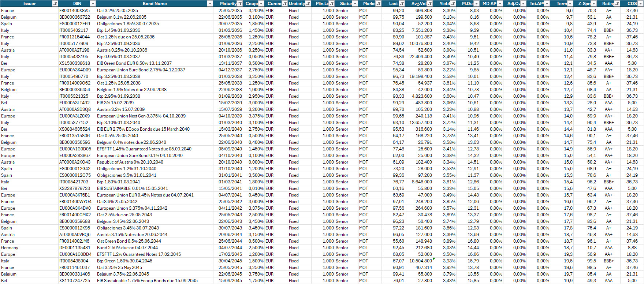
Task: Click the Underlying column filter icon
Action: [x=308, y=4]
